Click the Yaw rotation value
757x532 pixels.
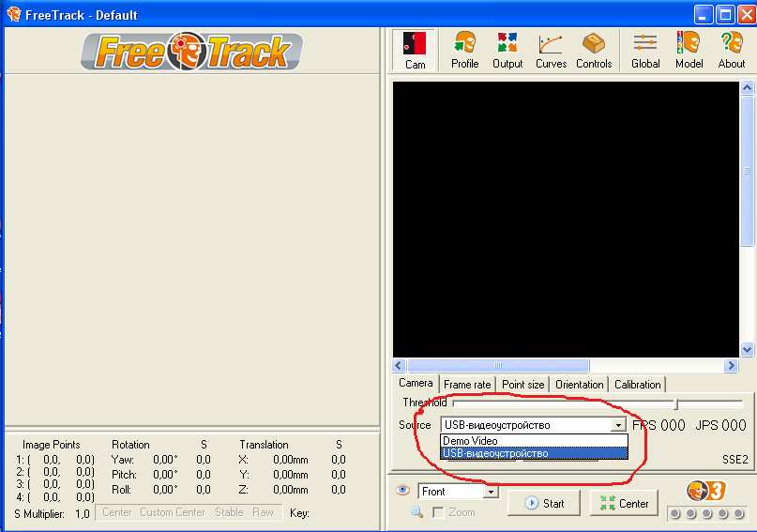165,460
